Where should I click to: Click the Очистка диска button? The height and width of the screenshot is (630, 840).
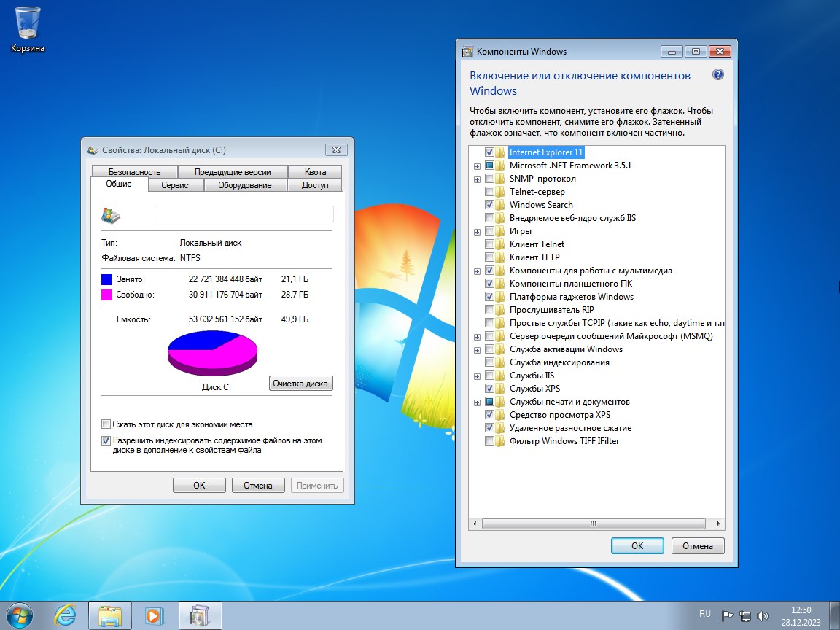[300, 384]
